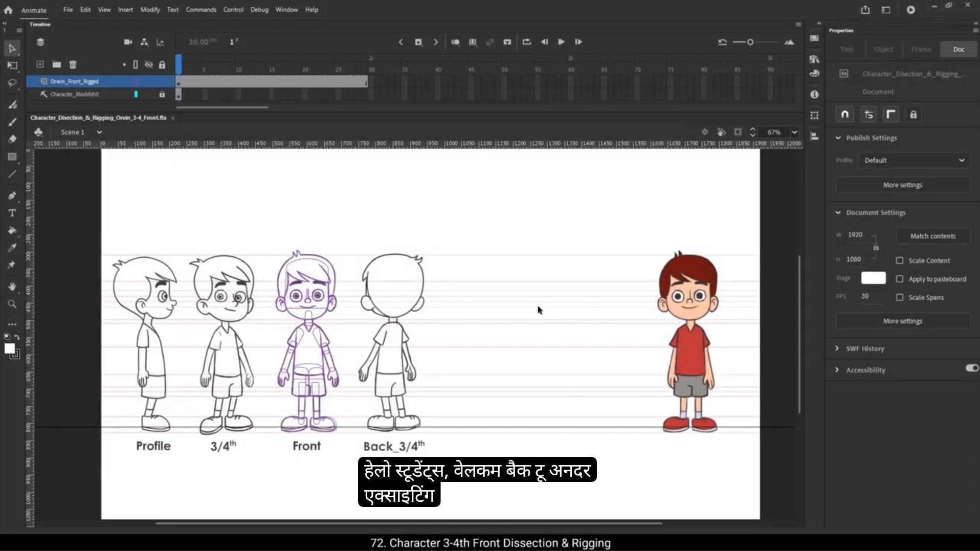
Task: Open the Quick Share icon in title bar
Action: [x=865, y=10]
